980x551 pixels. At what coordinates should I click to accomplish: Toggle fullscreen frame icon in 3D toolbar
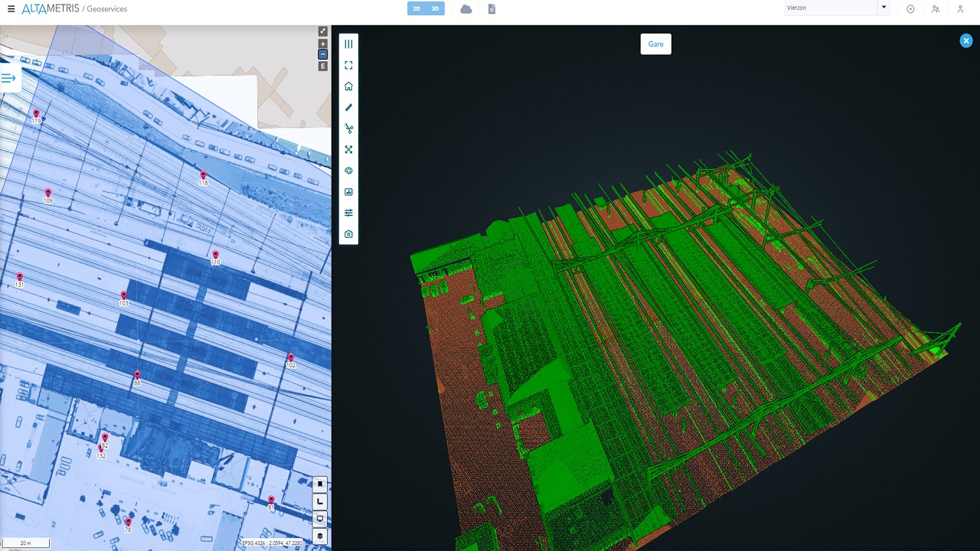coord(348,66)
